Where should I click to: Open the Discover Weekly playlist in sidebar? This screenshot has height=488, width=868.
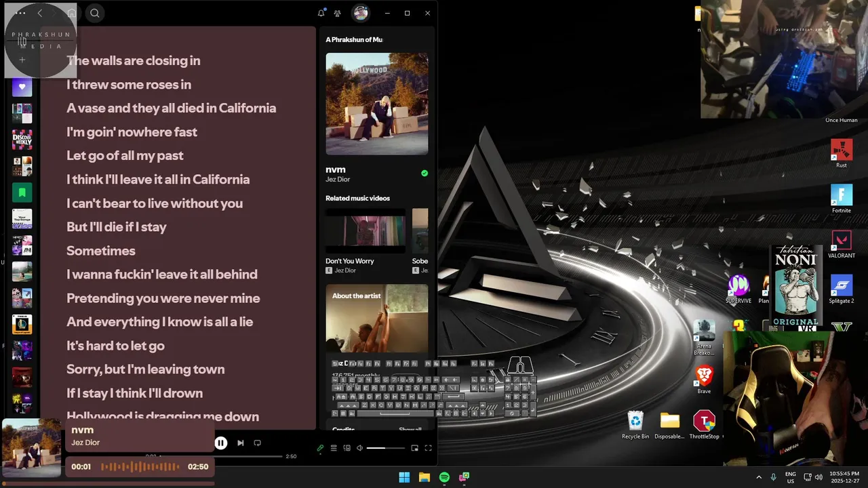coord(22,140)
